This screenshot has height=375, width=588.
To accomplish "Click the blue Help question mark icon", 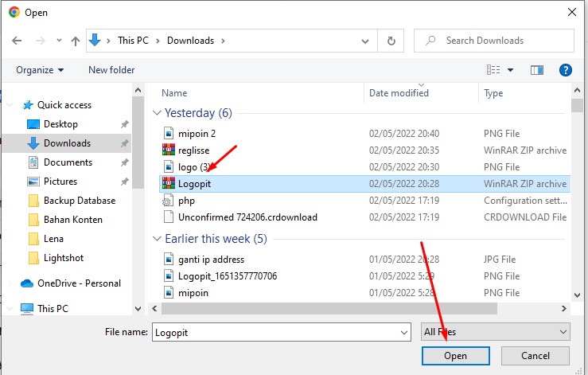I will 566,70.
